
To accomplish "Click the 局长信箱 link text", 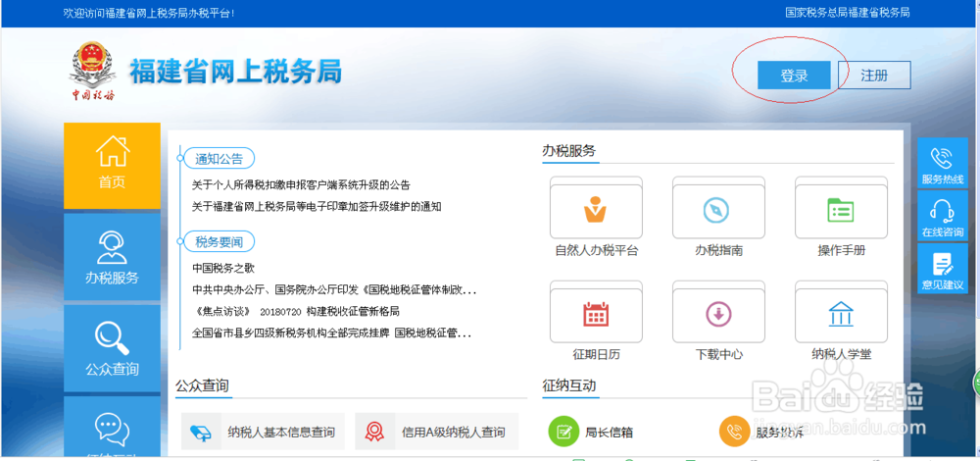I will click(609, 433).
